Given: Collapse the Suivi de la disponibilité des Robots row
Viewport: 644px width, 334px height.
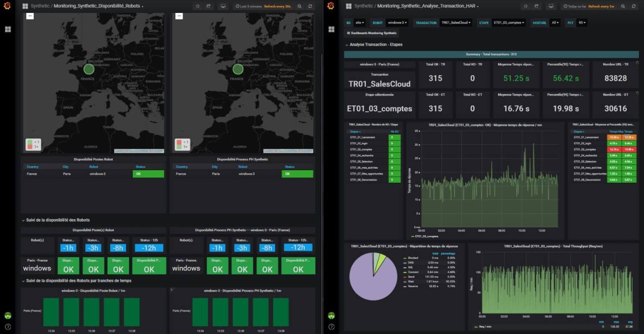Looking at the screenshot, I should point(56,220).
